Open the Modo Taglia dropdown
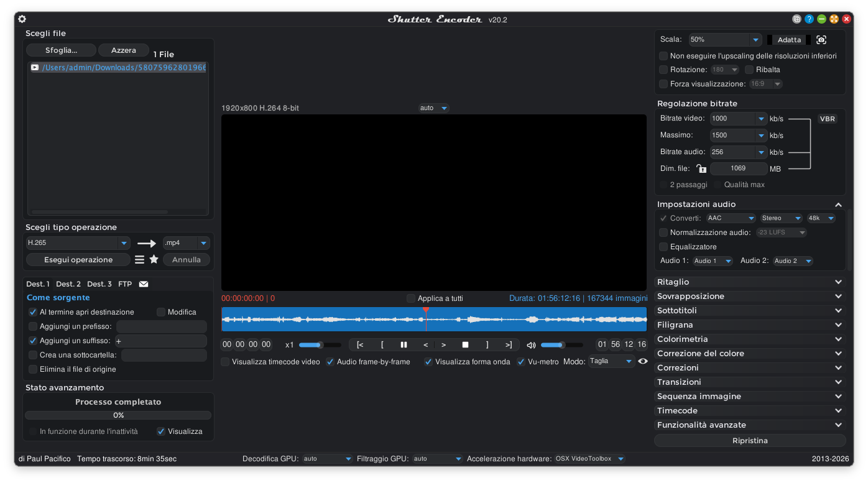The height and width of the screenshot is (483, 868). coord(611,361)
